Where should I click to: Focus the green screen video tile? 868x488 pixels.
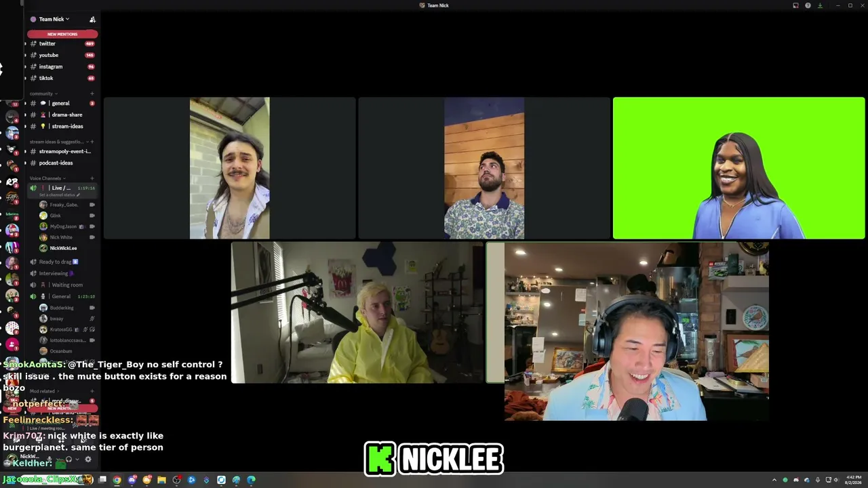[x=738, y=168]
